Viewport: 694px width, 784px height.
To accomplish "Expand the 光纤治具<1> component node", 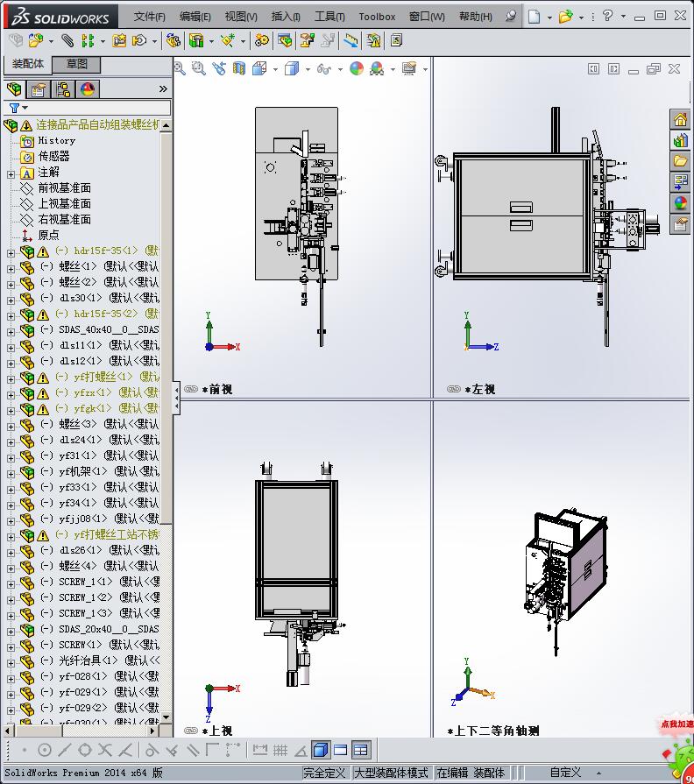I will point(11,663).
